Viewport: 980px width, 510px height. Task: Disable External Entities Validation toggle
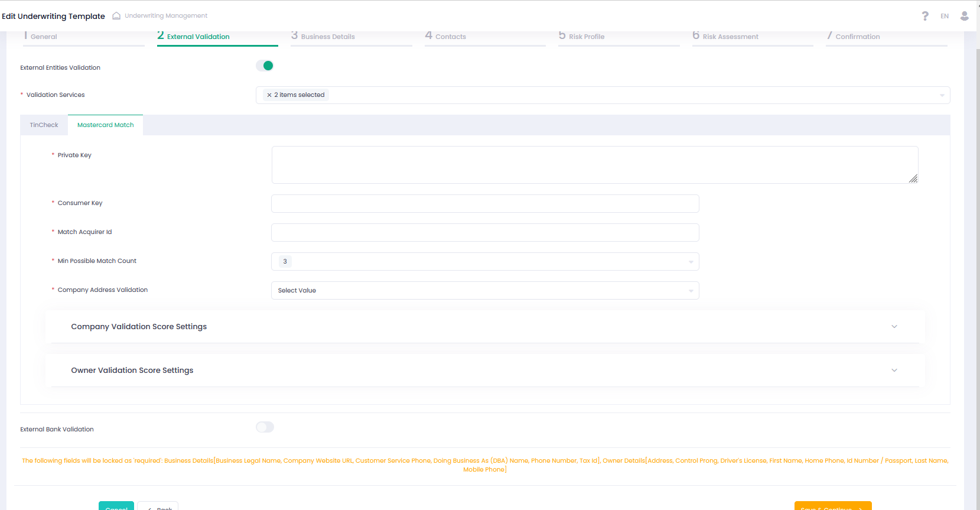tap(265, 66)
